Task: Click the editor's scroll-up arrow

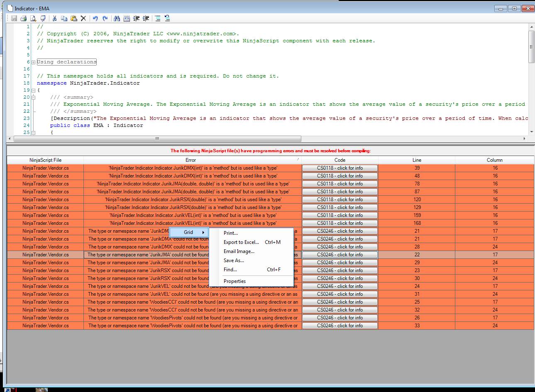Action: pyautogui.click(x=531, y=27)
